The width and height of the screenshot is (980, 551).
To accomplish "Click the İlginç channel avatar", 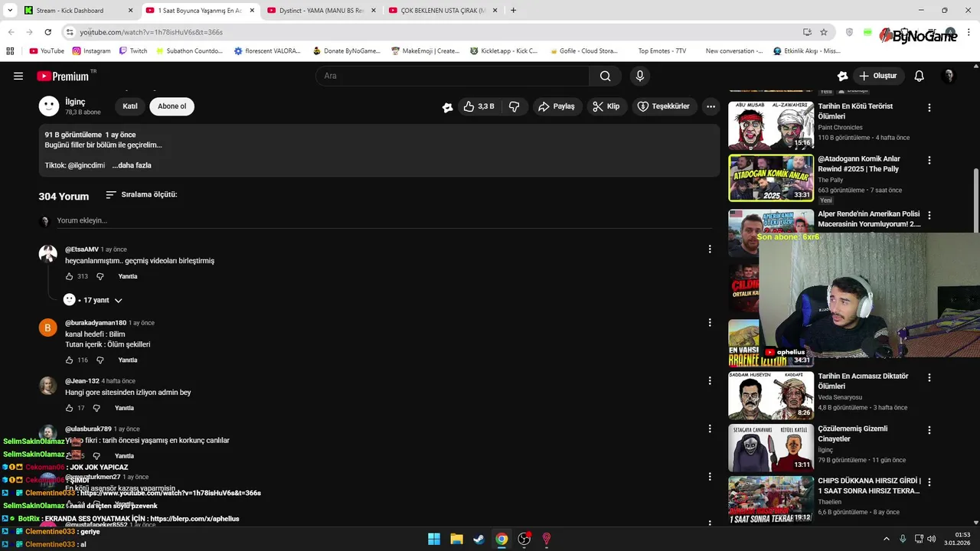I will [x=49, y=106].
